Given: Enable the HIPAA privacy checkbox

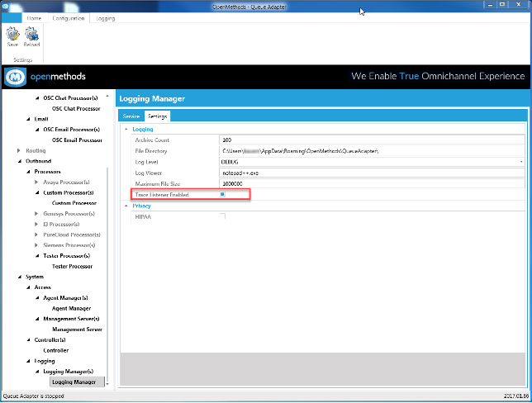Looking at the screenshot, I should (x=222, y=216).
